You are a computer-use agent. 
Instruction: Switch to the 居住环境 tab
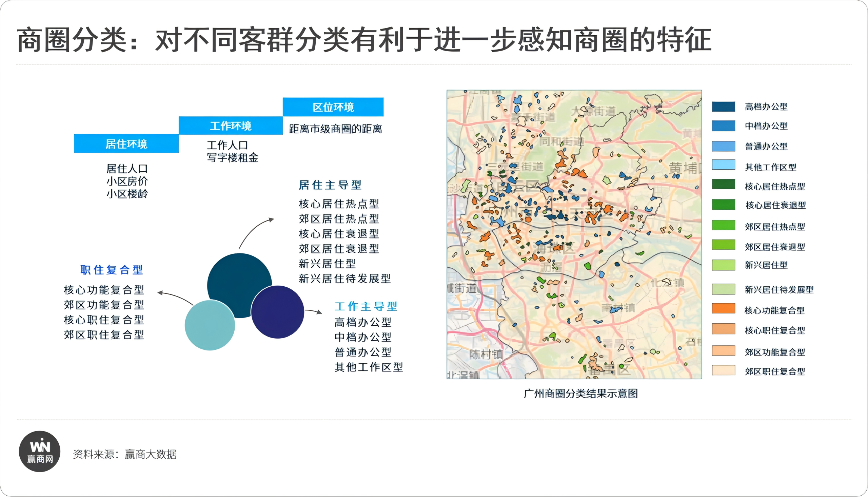pos(126,144)
